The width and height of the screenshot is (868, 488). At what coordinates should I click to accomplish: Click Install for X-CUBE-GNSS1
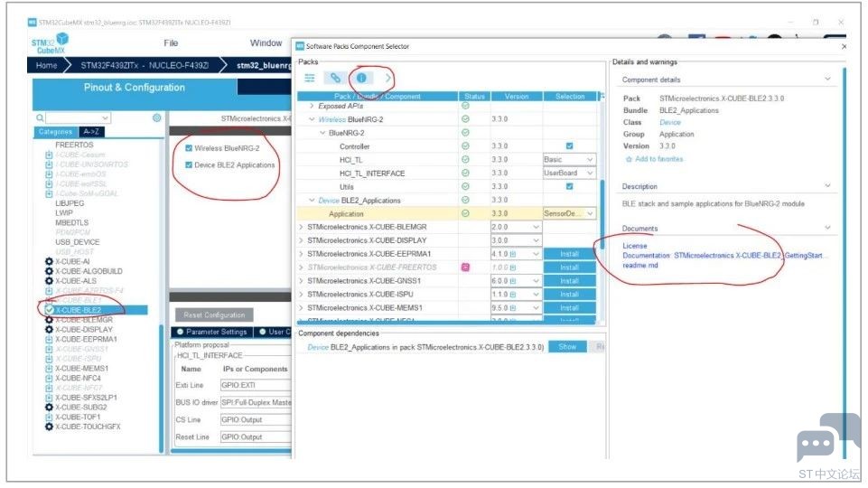[570, 281]
